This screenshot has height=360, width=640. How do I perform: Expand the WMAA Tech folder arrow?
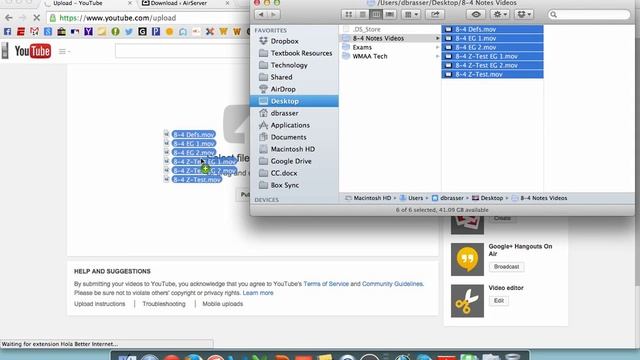(x=437, y=56)
